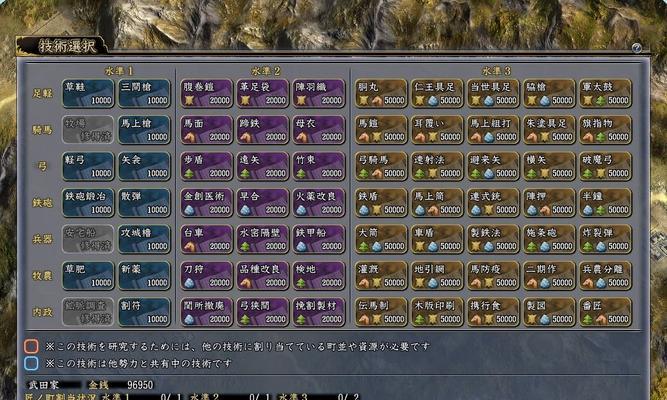Choose the 連式銃 technology tile
Viewport: 667px width, 400px height.
[x=493, y=203]
